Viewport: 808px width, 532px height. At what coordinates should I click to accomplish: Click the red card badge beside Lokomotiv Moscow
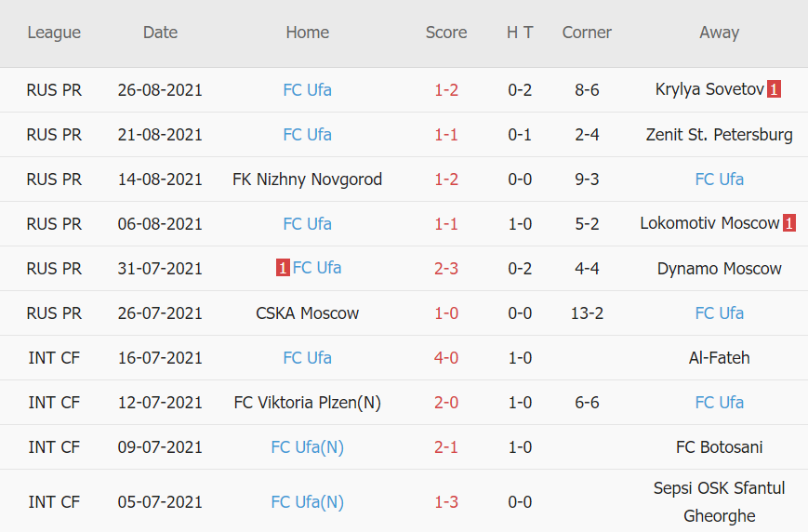pos(788,223)
